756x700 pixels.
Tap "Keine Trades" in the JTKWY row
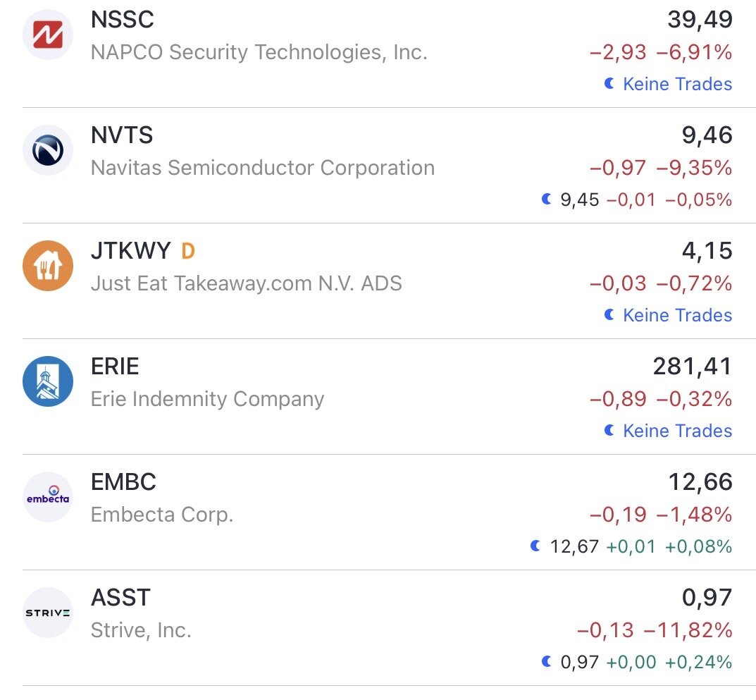(x=677, y=315)
